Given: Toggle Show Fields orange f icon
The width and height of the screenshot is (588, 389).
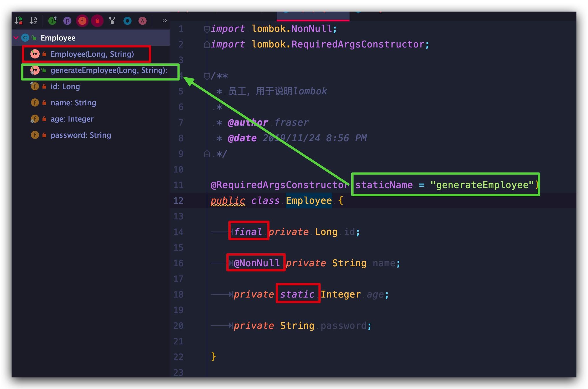Looking at the screenshot, I should (82, 21).
